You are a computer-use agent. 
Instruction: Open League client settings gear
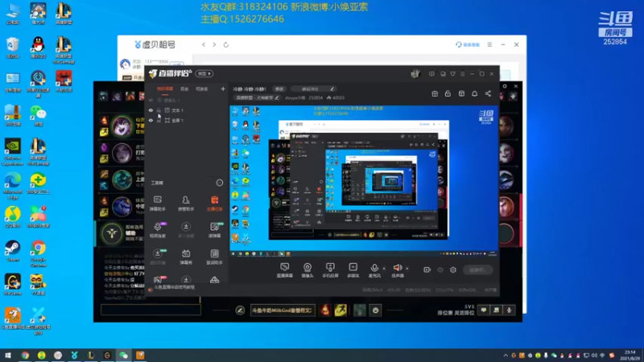[505, 86]
